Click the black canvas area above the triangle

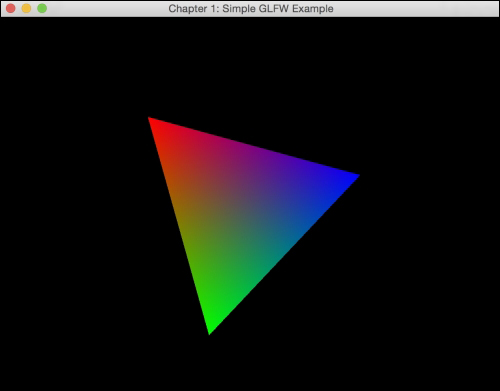250,67
